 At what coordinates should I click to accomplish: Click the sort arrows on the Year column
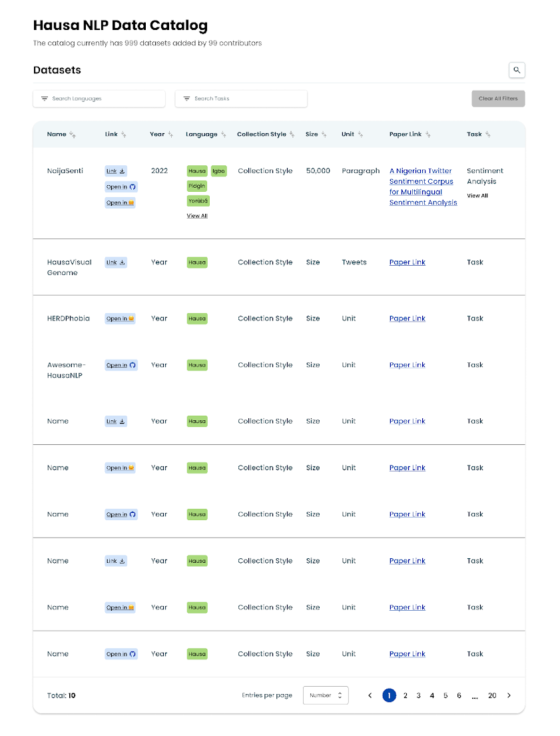pyautogui.click(x=169, y=134)
